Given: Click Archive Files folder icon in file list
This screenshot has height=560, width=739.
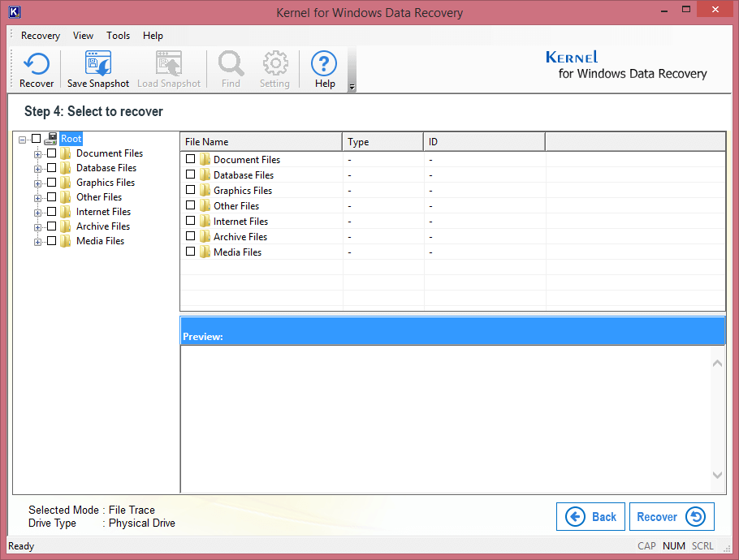Looking at the screenshot, I should click(x=205, y=236).
